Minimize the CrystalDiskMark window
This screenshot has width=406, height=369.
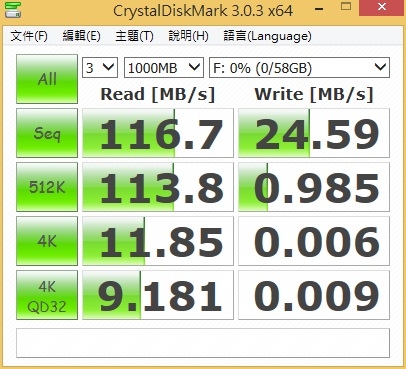319,8
